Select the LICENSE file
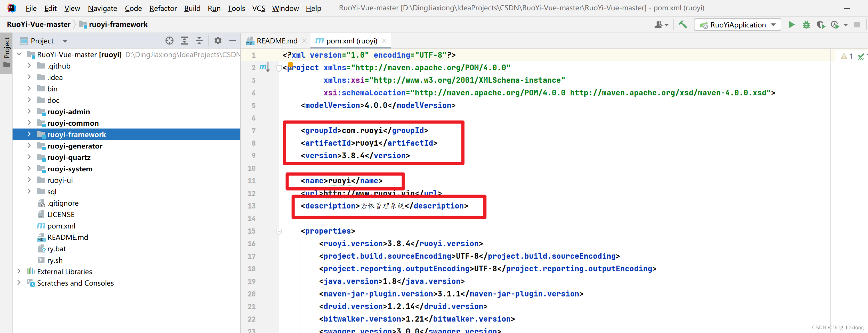Screen dimensions: 868x333 [61, 214]
